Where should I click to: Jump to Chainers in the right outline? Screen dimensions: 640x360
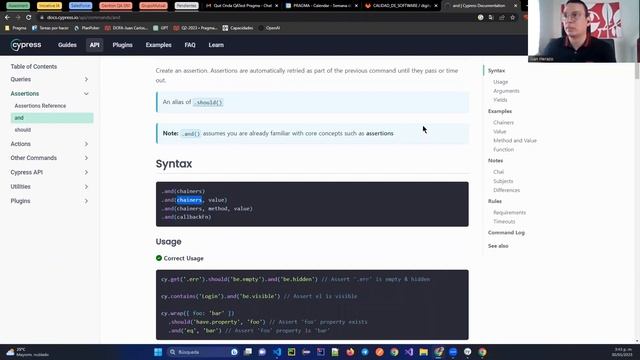503,122
